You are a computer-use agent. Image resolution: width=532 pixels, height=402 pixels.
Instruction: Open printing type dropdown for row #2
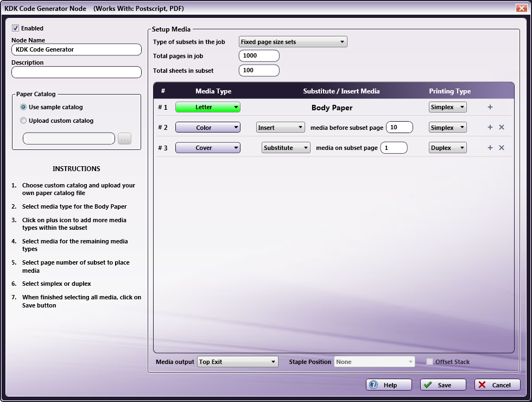[x=447, y=127]
